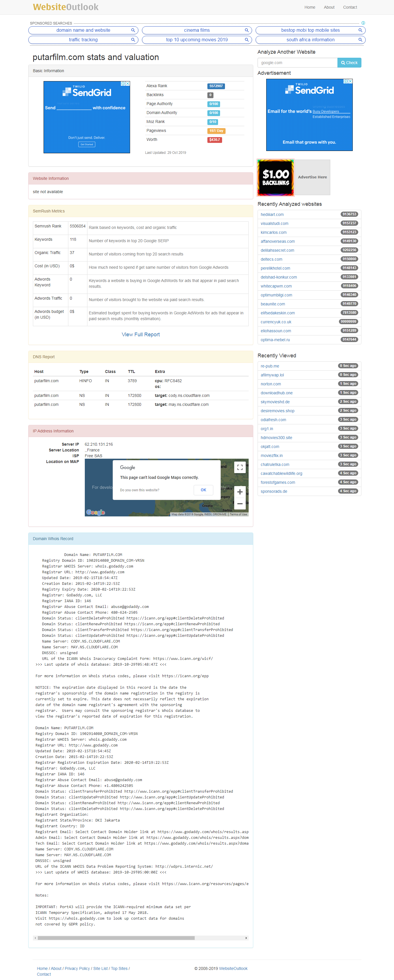Select the server IP 62.210.131.216
The image size is (394, 980).
coord(99,444)
